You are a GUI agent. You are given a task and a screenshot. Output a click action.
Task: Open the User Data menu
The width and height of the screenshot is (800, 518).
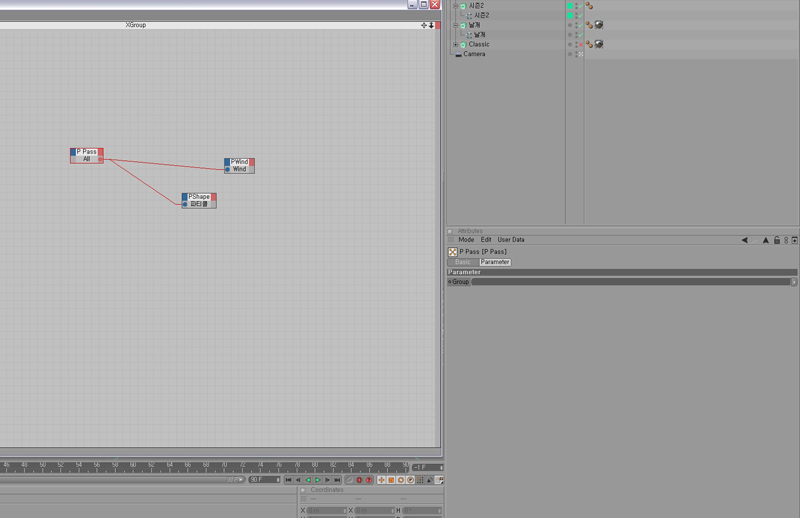[511, 240]
